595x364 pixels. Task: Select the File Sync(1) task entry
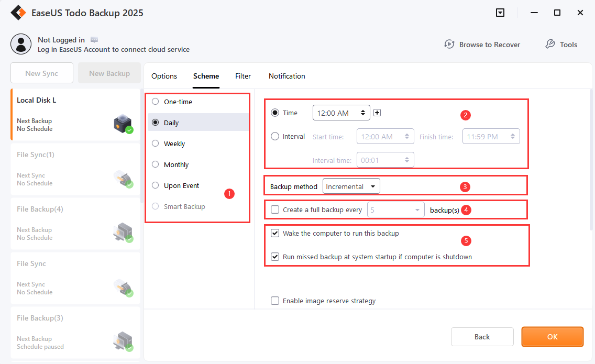[75, 169]
